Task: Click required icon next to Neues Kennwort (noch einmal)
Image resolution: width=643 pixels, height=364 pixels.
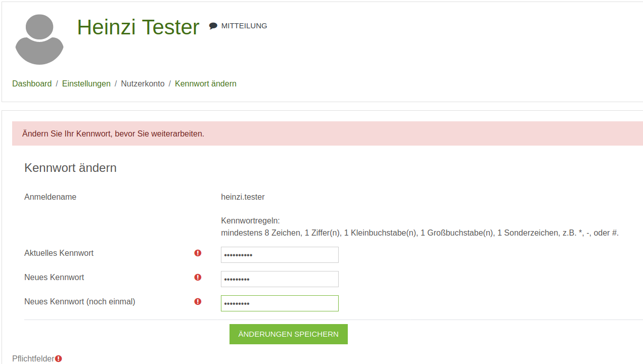Action: pos(198,301)
